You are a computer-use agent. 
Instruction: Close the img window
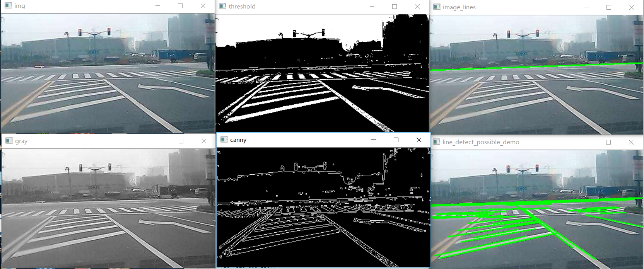point(203,6)
